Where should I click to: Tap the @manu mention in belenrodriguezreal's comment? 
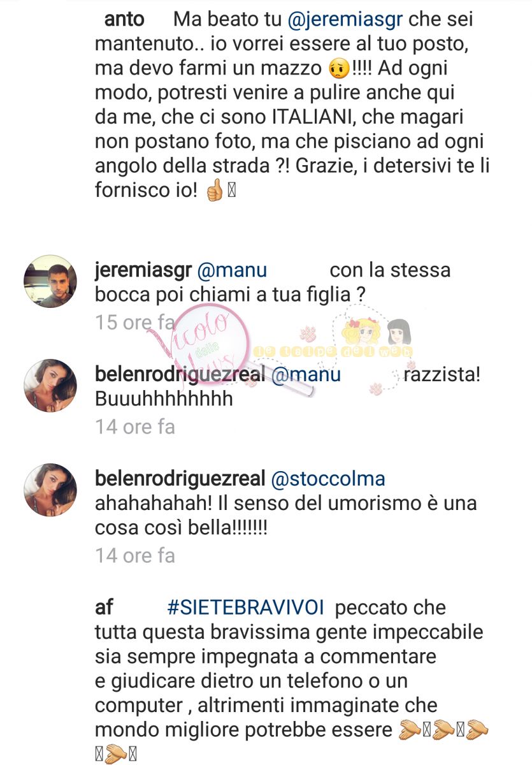(306, 375)
